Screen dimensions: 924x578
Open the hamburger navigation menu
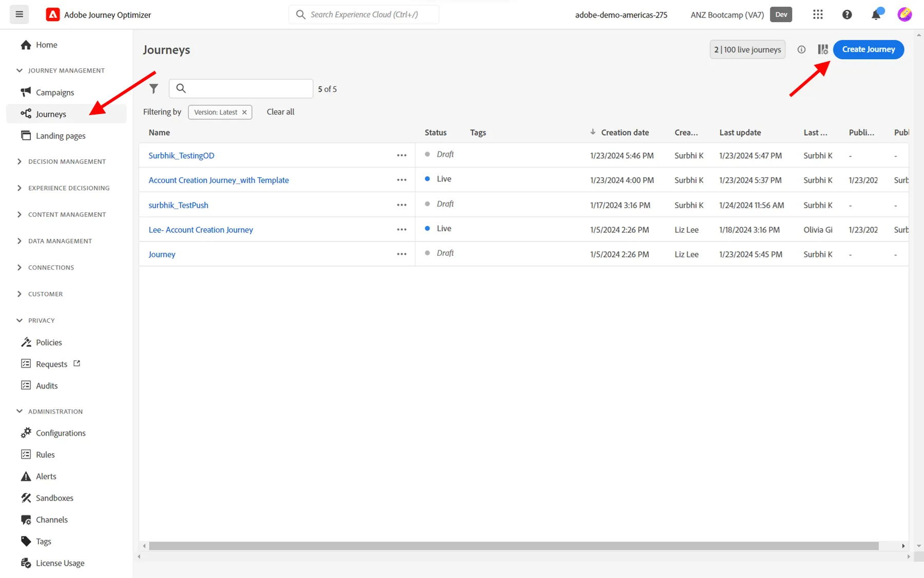point(20,14)
